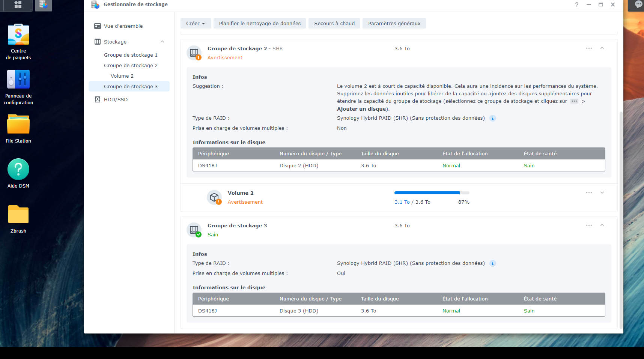644x359 pixels.
Task: Select Groupe de stockage 1 in sidebar
Action: click(131, 55)
